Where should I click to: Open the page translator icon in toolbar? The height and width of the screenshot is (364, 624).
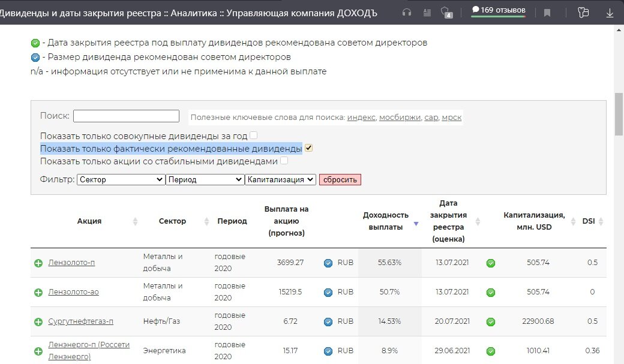point(427,12)
